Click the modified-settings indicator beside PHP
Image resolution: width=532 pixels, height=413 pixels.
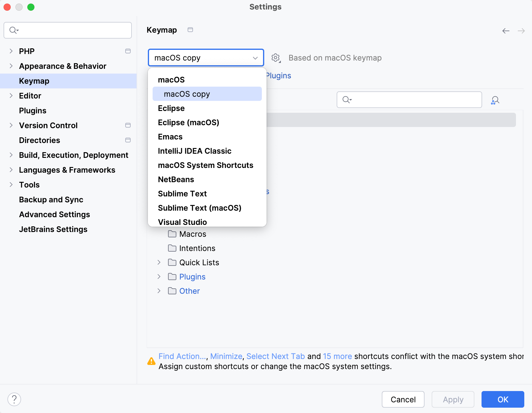pyautogui.click(x=128, y=51)
